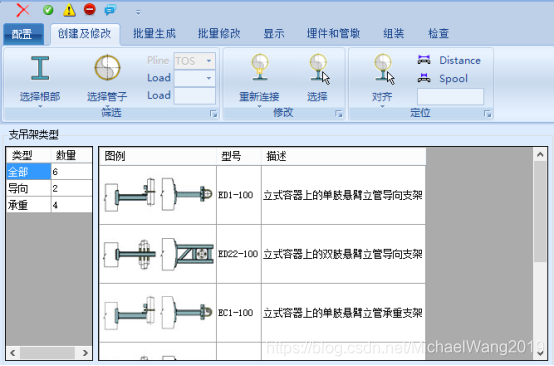Switch to the 创建及修改 tab
Viewport: 554px width, 366px height.
(x=85, y=34)
